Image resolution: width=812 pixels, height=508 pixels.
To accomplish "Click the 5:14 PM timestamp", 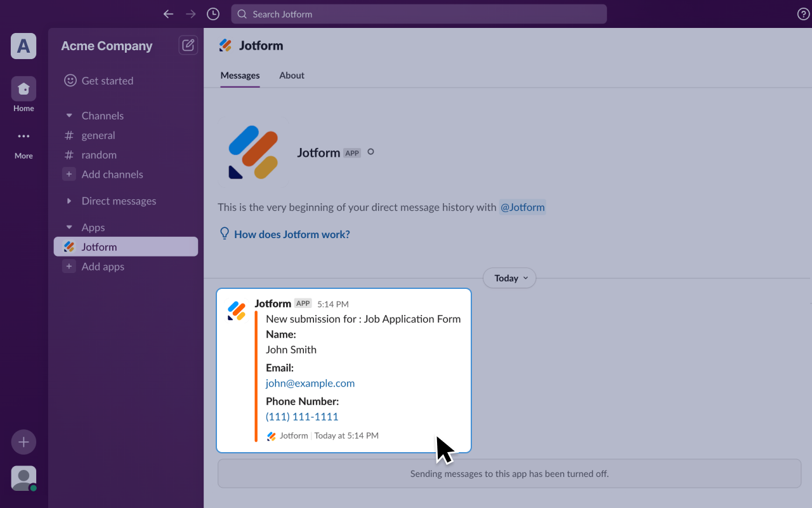I will click(x=333, y=304).
